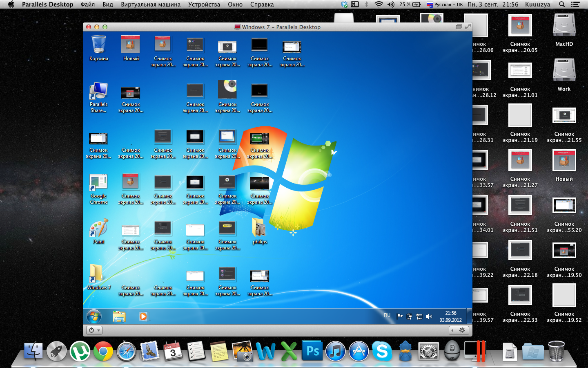Open Photoshop from the macOS Dock
Image resolution: width=588 pixels, height=368 pixels.
(x=312, y=351)
